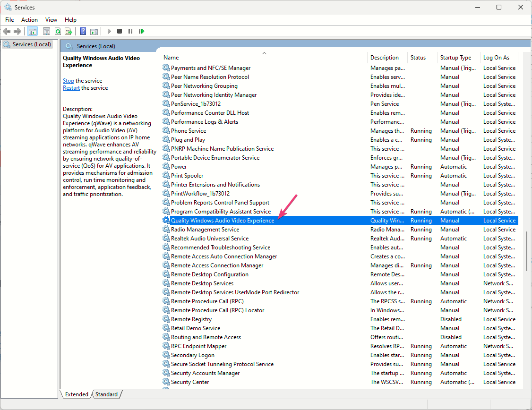Pause the service with the pause icon
The width and height of the screenshot is (532, 410).
[130, 31]
